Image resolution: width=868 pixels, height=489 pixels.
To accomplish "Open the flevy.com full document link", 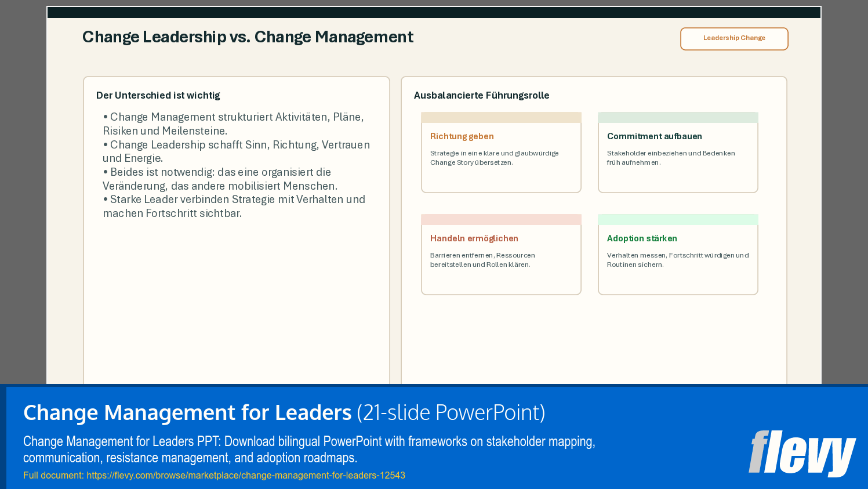I will 246,475.
